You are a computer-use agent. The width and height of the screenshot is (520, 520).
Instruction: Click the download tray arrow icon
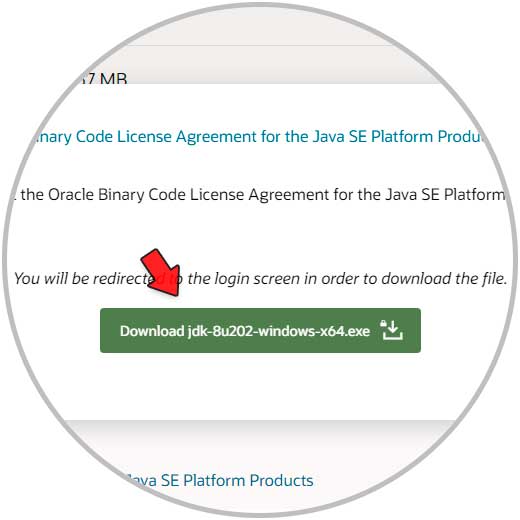click(393, 331)
